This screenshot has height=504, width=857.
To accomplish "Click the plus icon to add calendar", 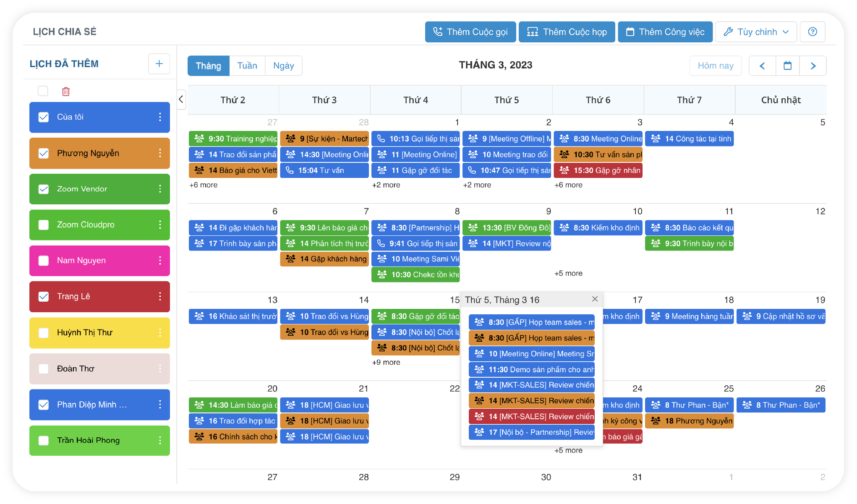I will pos(159,64).
